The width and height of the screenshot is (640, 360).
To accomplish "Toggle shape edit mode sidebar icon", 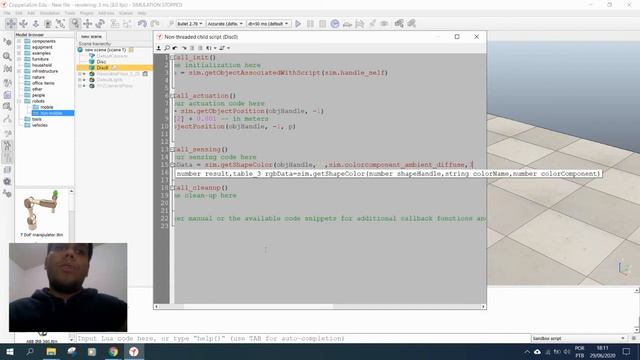I will point(7,107).
